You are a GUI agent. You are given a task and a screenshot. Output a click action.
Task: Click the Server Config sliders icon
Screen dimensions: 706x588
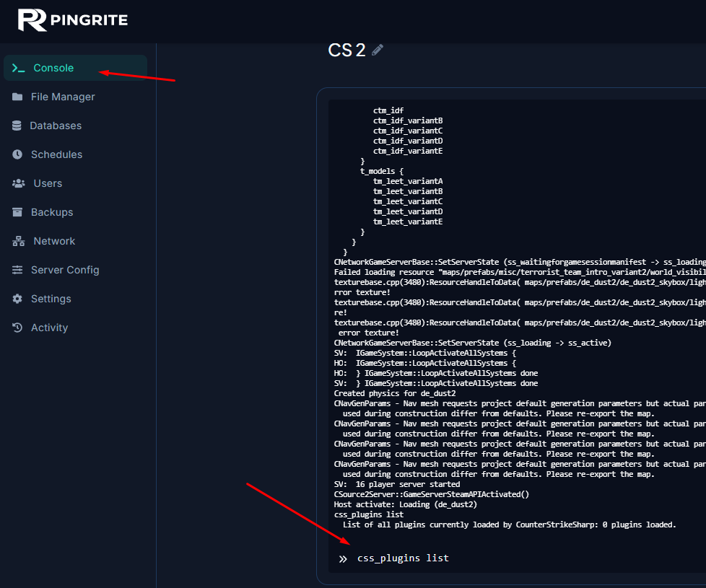[x=19, y=270]
